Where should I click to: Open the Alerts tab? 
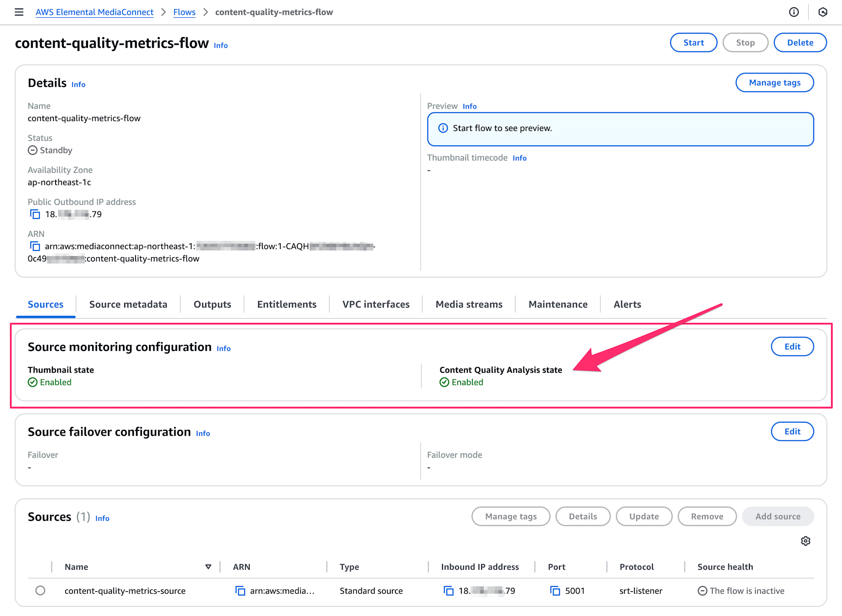point(627,304)
